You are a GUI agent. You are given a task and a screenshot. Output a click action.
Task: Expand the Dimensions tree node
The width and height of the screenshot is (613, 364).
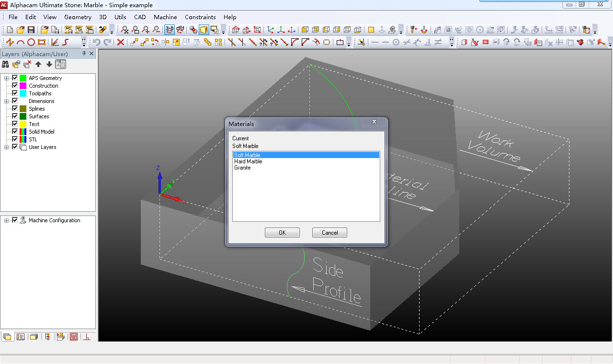(7, 101)
